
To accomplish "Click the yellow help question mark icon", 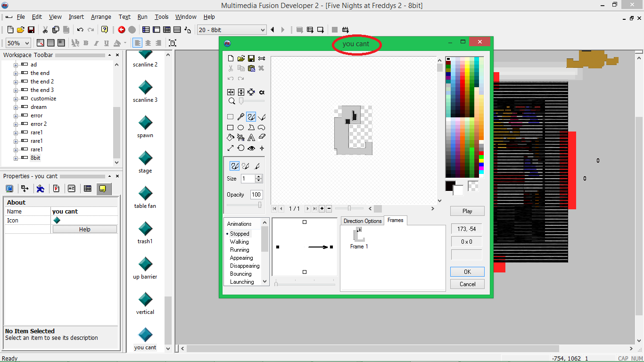I will 105,30.
